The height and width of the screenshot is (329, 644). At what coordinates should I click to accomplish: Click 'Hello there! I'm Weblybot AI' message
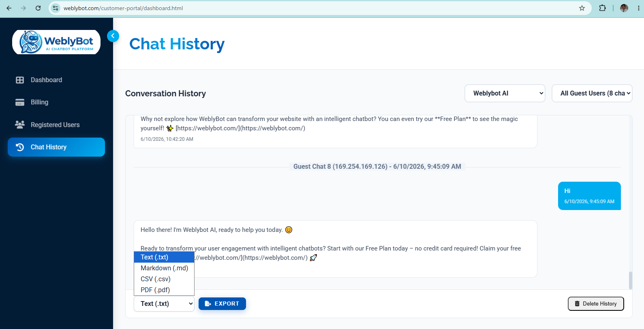click(x=336, y=249)
